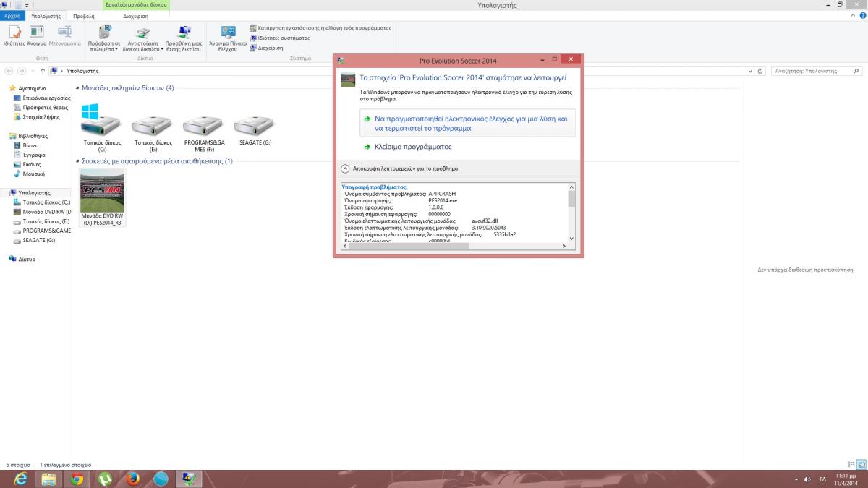Select Πρόσφατες θέσεις in sidebar
Viewport: 868px width, 488px height.
point(41,107)
